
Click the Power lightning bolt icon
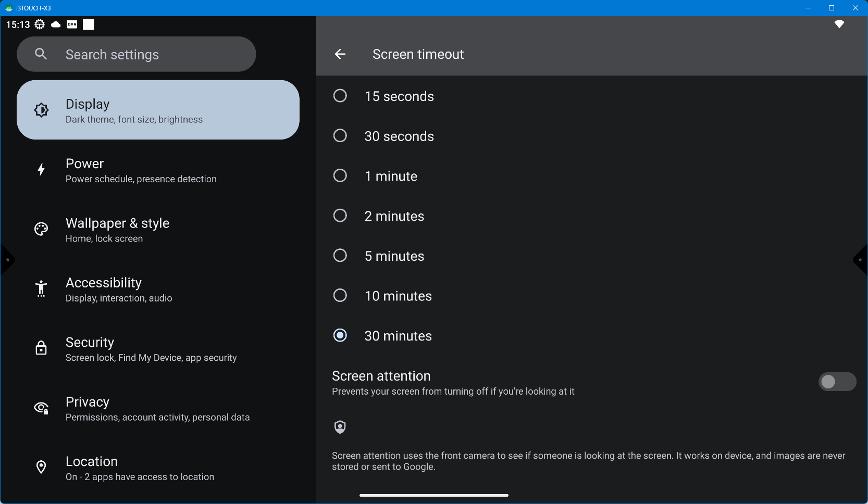pos(41,170)
